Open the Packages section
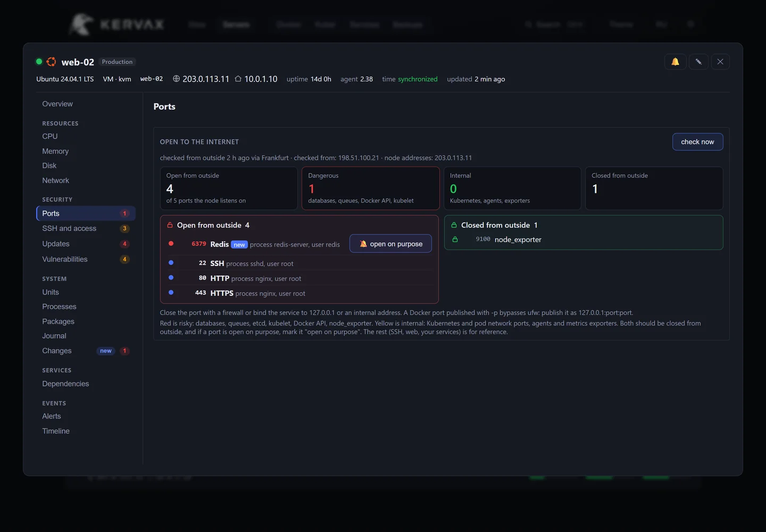This screenshot has width=766, height=532. pos(86,321)
